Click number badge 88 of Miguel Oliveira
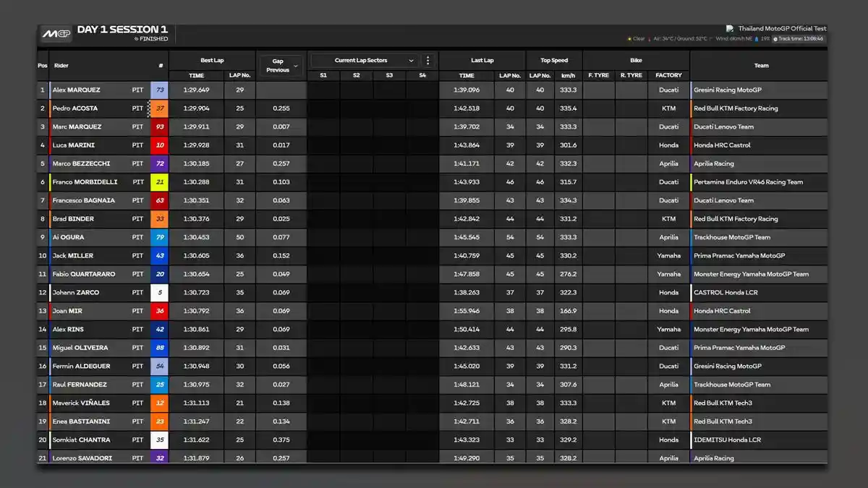Screen dimensions: 868x488 [x=160, y=348]
